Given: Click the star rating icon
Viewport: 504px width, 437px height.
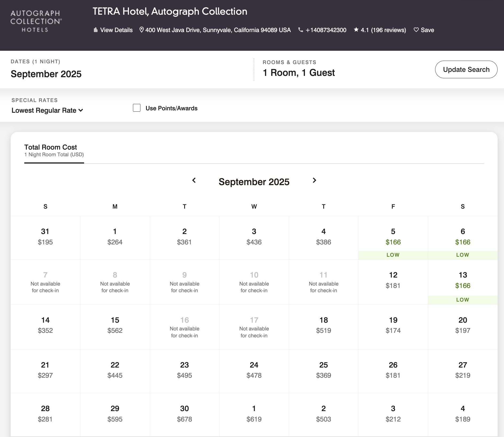Looking at the screenshot, I should (356, 30).
